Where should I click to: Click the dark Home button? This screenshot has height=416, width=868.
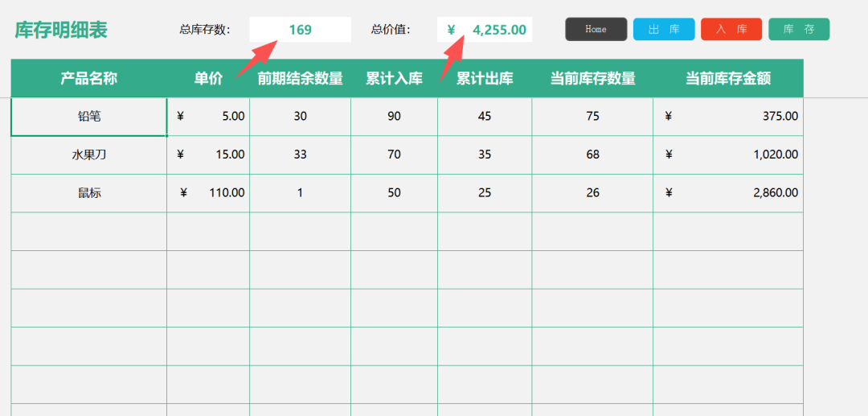pyautogui.click(x=596, y=30)
